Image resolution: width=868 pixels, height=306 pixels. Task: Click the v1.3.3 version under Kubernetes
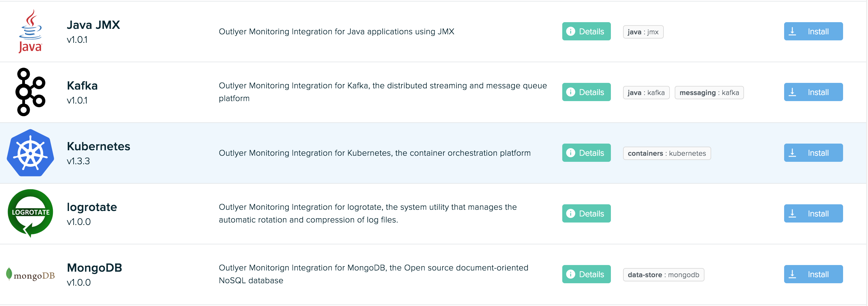[x=78, y=161]
